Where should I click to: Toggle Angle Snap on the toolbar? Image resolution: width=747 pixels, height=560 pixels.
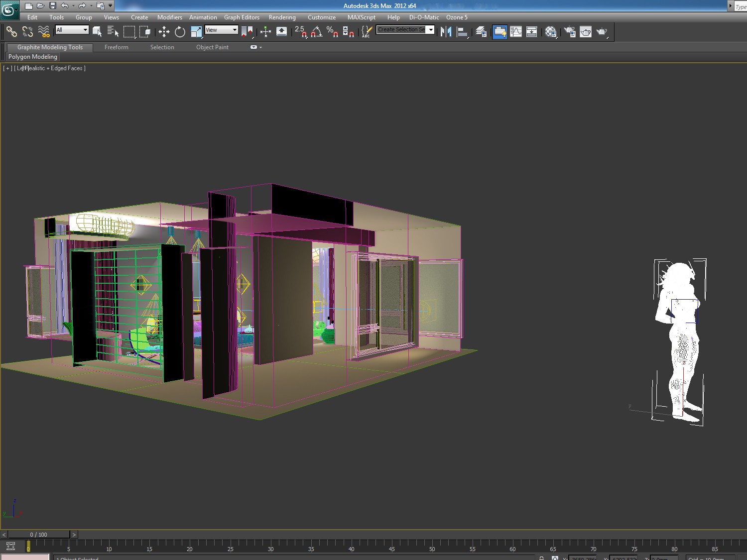[316, 32]
